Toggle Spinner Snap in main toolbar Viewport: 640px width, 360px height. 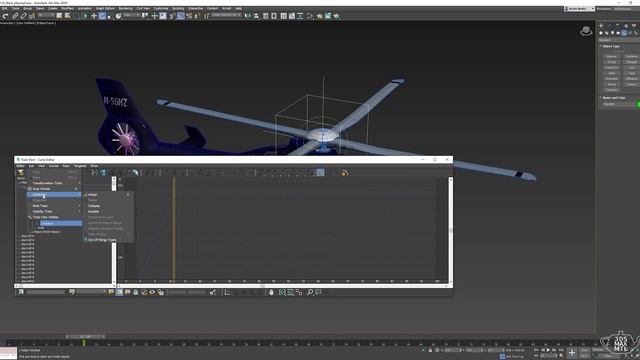coord(197,16)
